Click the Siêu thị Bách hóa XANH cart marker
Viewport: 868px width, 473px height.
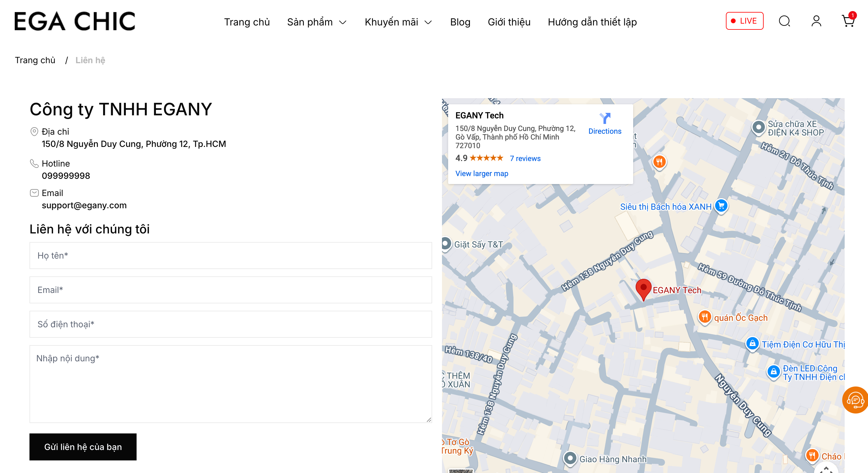[721, 206]
